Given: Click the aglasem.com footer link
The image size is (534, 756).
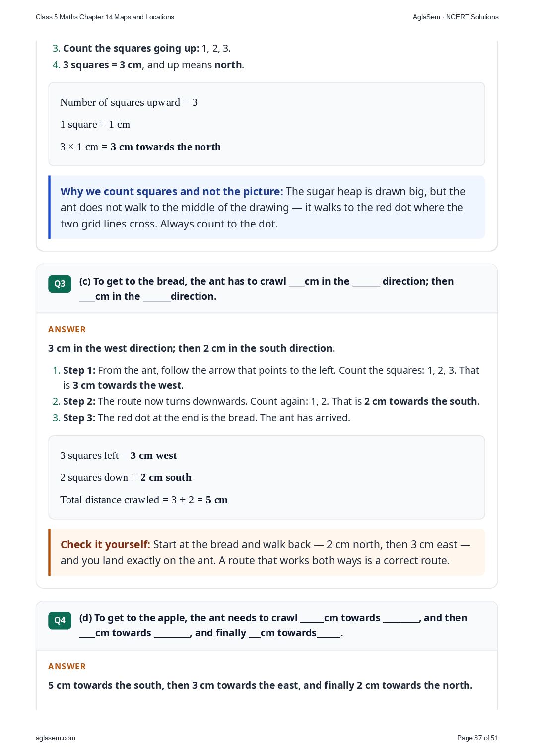Looking at the screenshot, I should [56, 738].
